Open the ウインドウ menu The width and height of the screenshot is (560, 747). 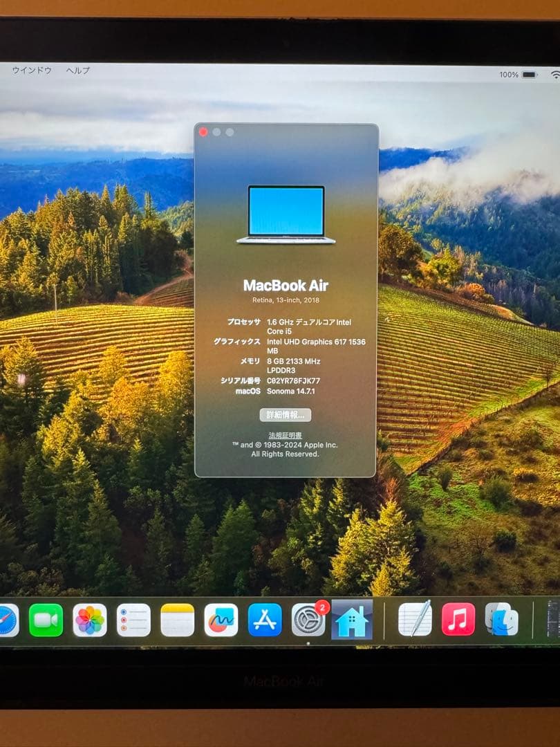pyautogui.click(x=32, y=71)
